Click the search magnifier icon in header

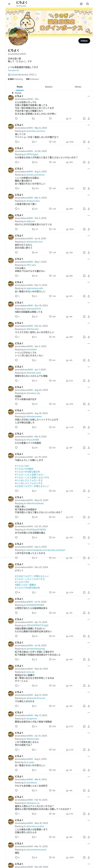pyautogui.click(x=88, y=4)
